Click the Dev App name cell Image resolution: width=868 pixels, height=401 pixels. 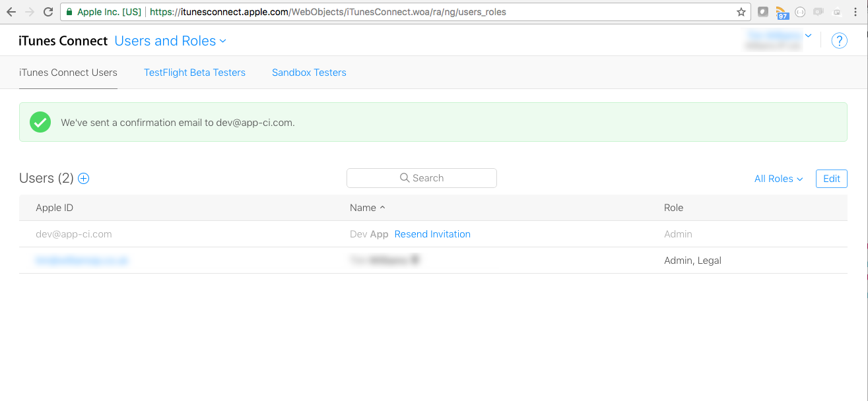pyautogui.click(x=369, y=234)
